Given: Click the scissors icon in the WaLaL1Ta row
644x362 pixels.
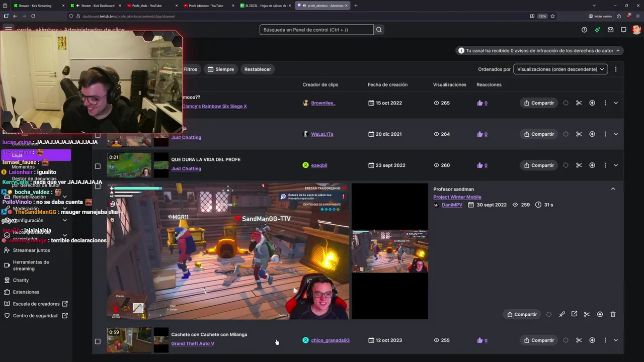Looking at the screenshot, I should click(579, 134).
